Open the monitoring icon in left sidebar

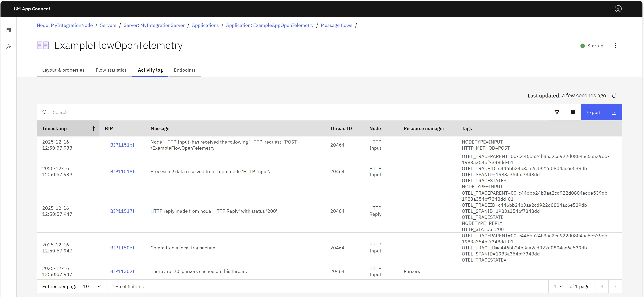(x=9, y=47)
